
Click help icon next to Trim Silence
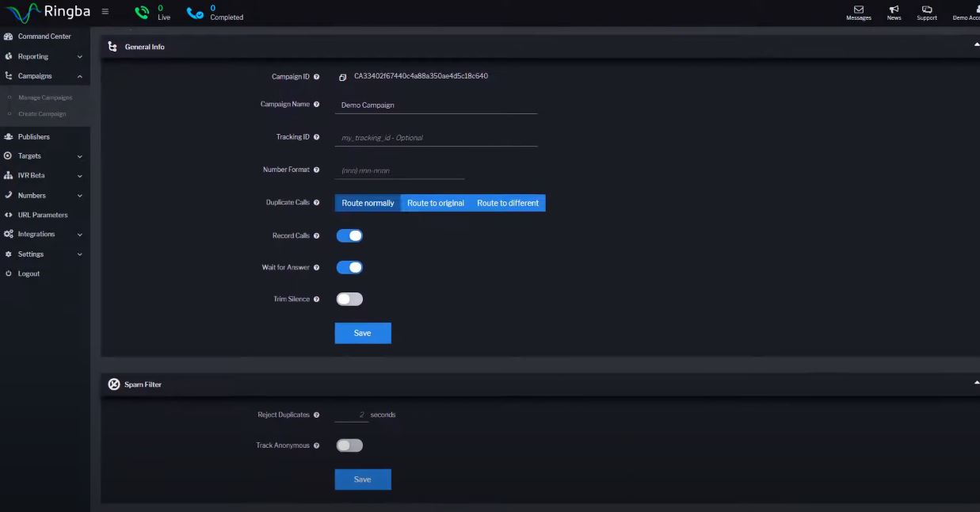click(317, 300)
